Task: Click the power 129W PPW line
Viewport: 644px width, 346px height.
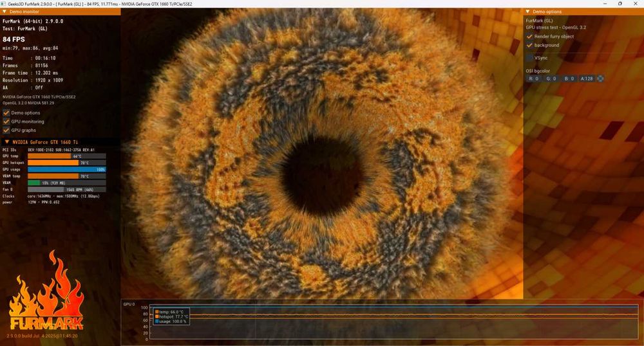Action: click(x=31, y=202)
